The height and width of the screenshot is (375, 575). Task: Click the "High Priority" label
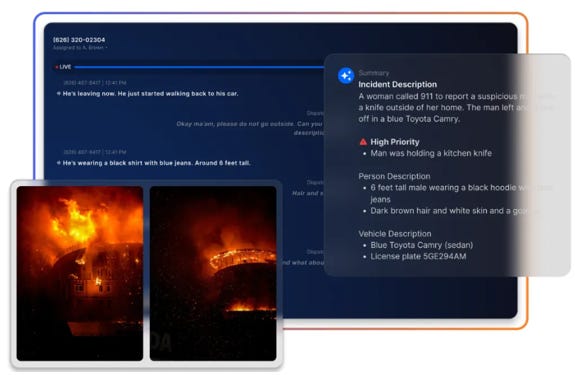pyautogui.click(x=395, y=142)
